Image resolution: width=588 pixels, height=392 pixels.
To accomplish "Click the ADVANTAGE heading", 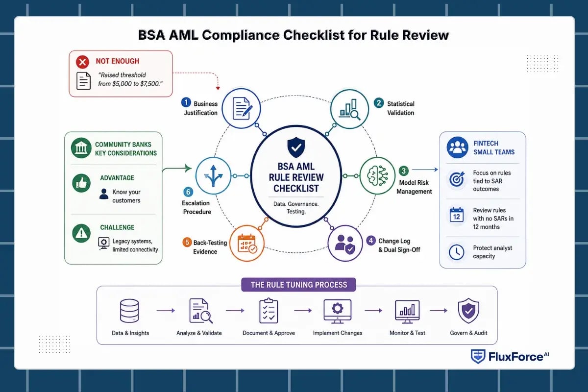I will pyautogui.click(x=117, y=178).
